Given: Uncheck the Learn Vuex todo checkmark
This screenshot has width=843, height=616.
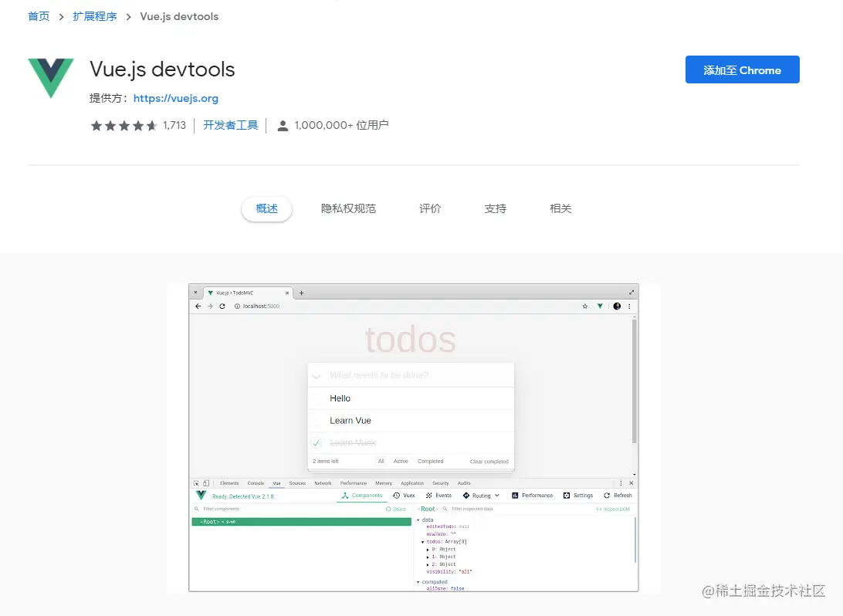Looking at the screenshot, I should [317, 443].
